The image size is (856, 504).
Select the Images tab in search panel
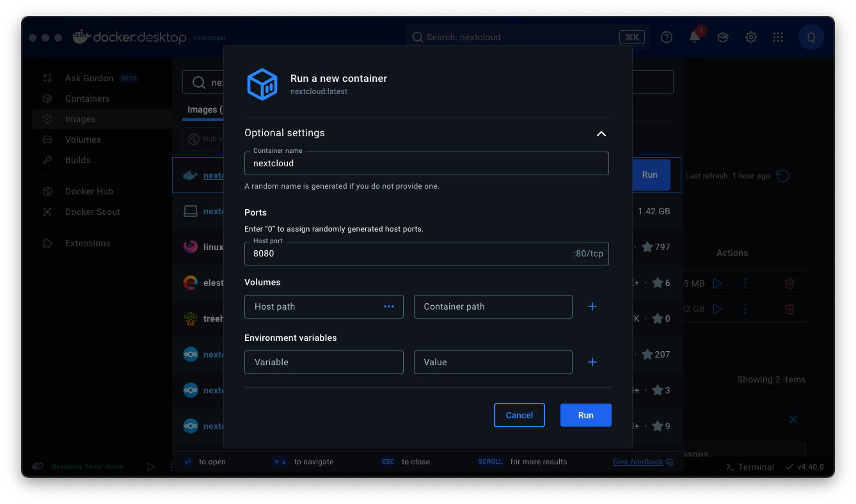point(205,109)
